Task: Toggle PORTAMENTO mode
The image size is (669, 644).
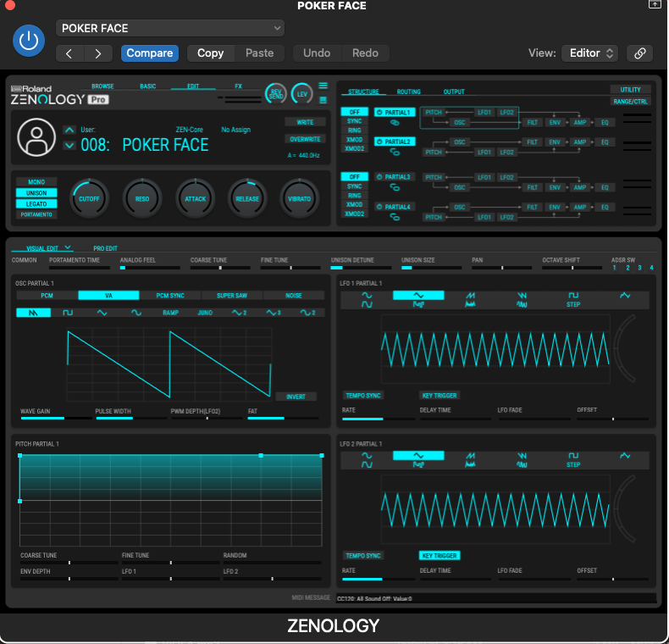Action: (36, 215)
